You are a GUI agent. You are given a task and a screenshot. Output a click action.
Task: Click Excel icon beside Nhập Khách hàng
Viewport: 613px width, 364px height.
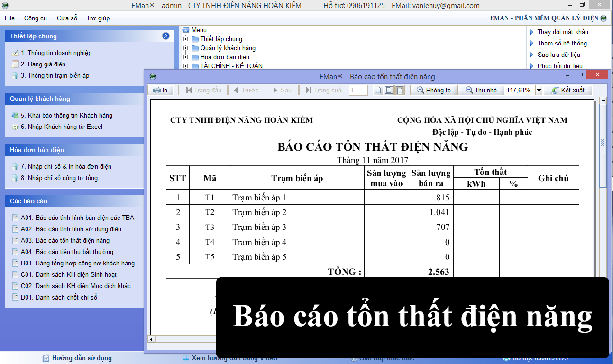(x=15, y=127)
